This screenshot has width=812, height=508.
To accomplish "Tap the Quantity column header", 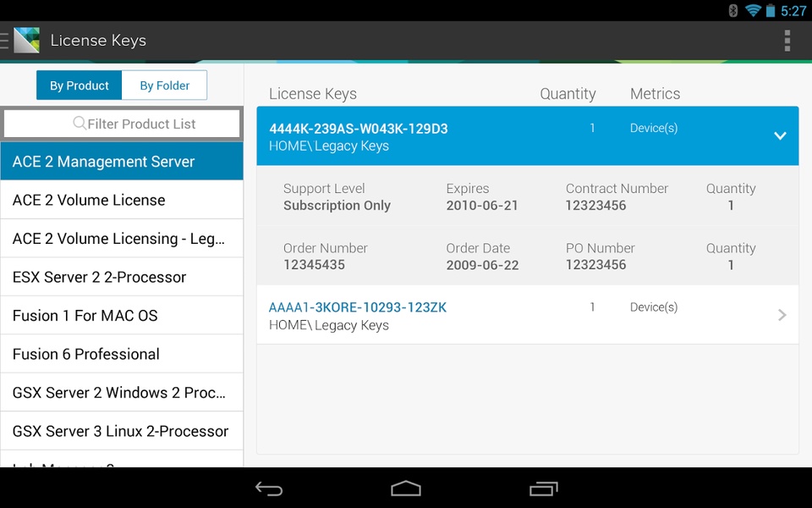I will pos(568,94).
